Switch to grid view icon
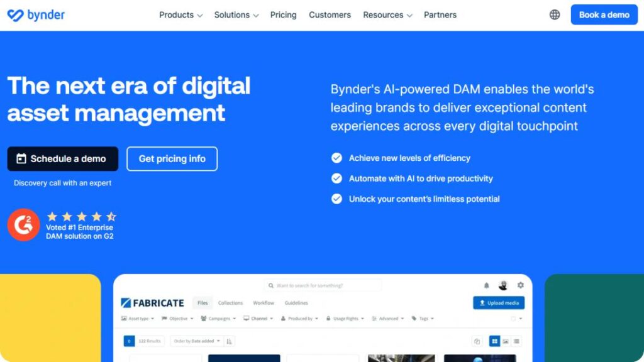 [494, 341]
